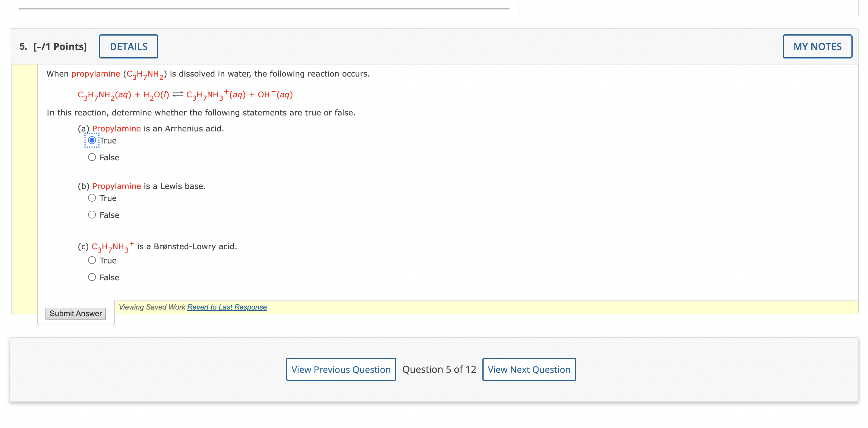
Task: Click the Submit Answer button
Action: (75, 313)
